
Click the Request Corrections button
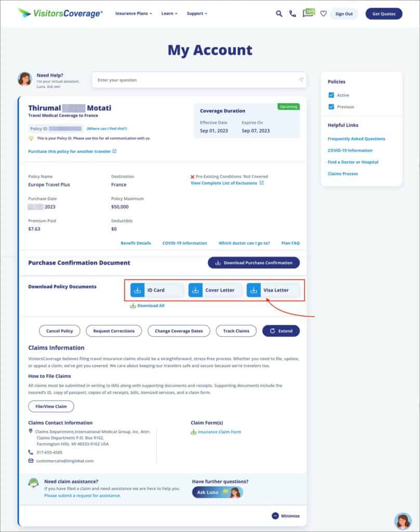click(114, 331)
